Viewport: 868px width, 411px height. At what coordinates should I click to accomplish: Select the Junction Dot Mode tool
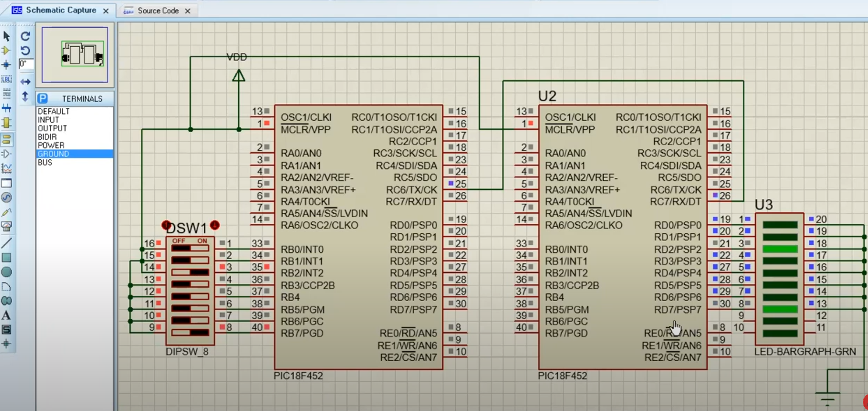coord(7,65)
